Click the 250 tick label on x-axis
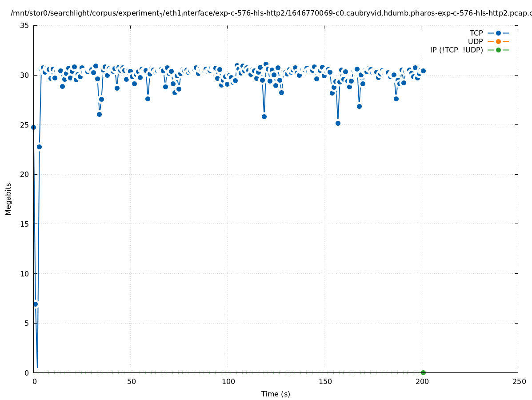This screenshot has width=532, height=400. coord(519,382)
